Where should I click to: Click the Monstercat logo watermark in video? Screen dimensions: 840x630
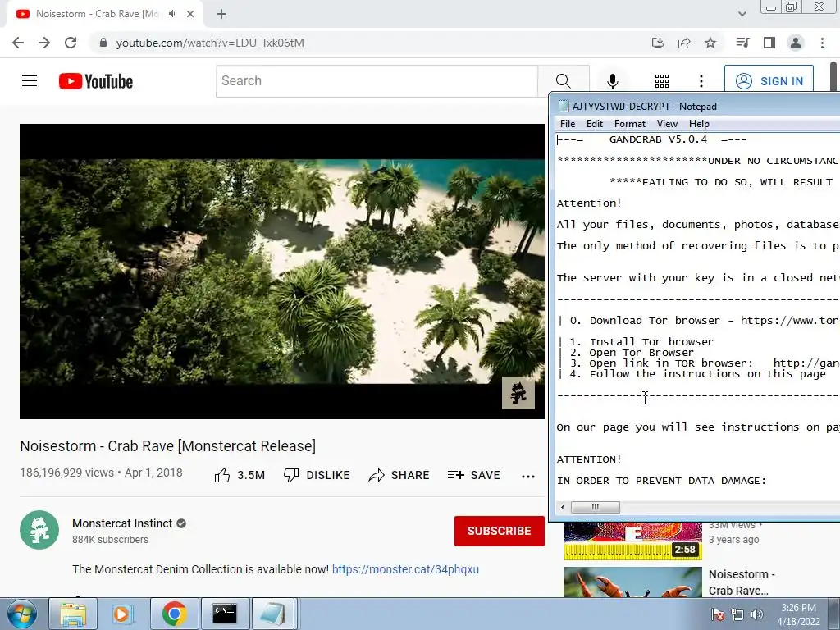518,393
